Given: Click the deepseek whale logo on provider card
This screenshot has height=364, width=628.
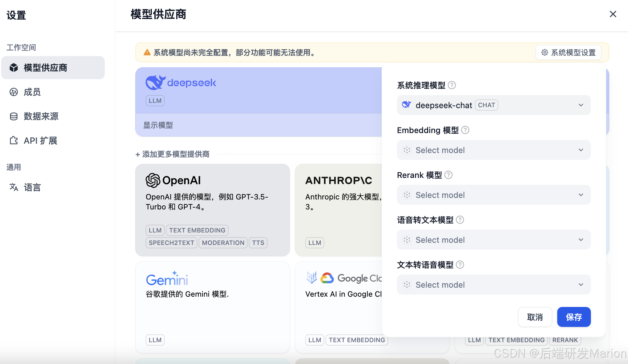Looking at the screenshot, I should 155,83.
